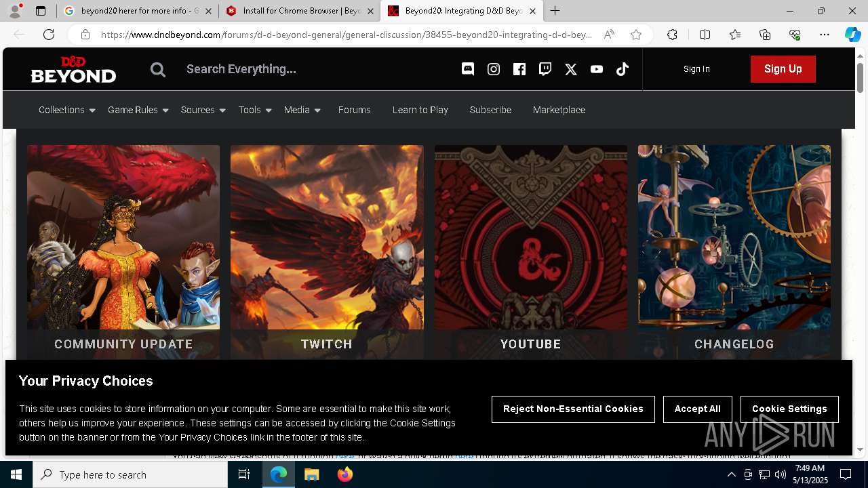Open the YouTube icon in the header
Screen dimensions: 868x488
[x=597, y=68]
